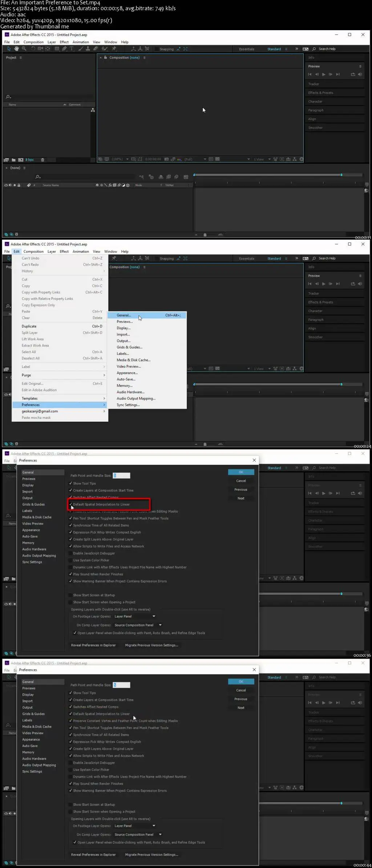Image resolution: width=372 pixels, height=868 pixels.
Task: Toggle Play Sound When Render Finishes, 00:00:36 frame
Action: click(x=70, y=574)
